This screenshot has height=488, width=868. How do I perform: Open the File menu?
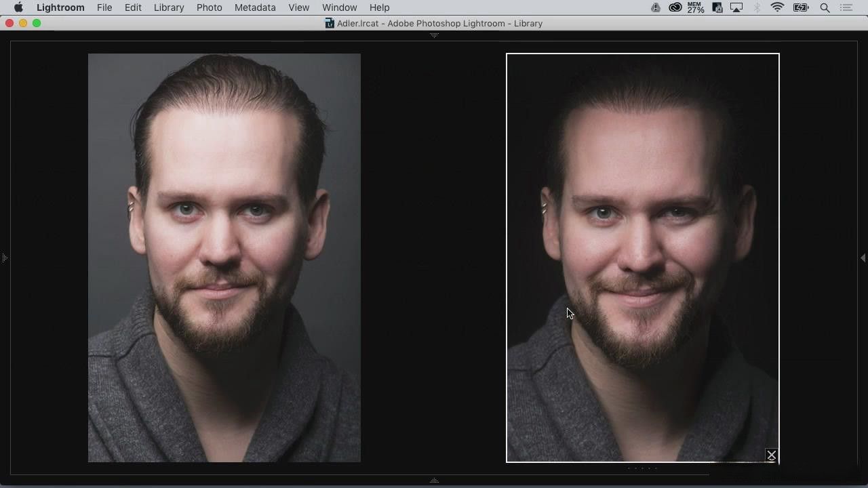pyautogui.click(x=104, y=7)
